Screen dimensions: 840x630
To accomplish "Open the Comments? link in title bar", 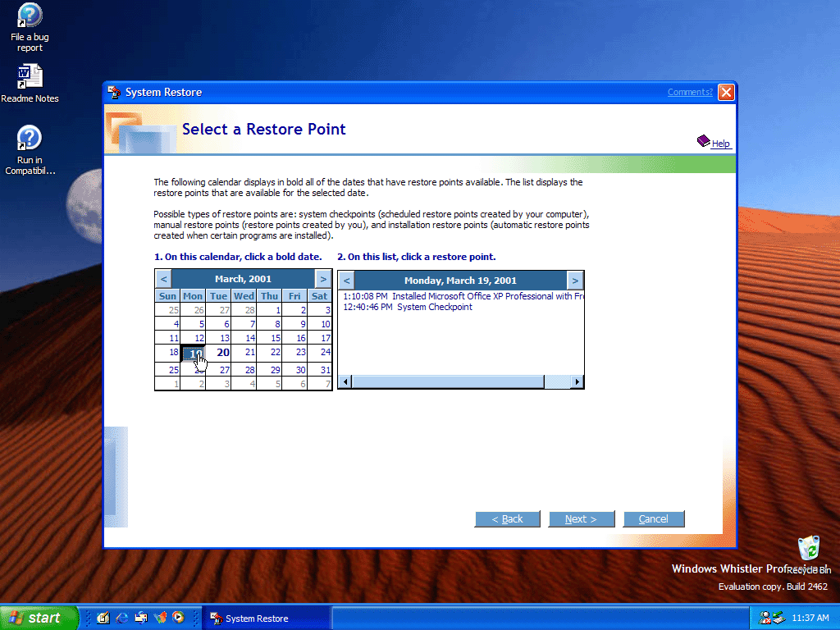I will [x=690, y=92].
